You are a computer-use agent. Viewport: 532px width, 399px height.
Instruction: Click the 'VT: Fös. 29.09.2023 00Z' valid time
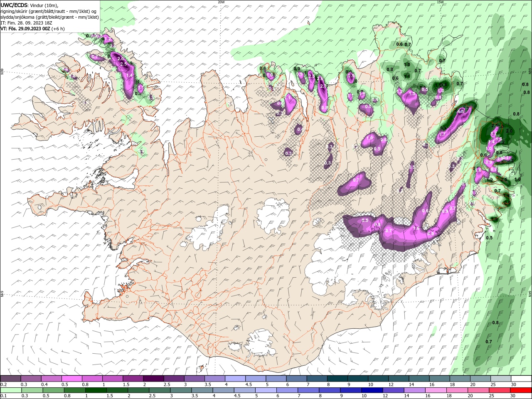(25, 29)
